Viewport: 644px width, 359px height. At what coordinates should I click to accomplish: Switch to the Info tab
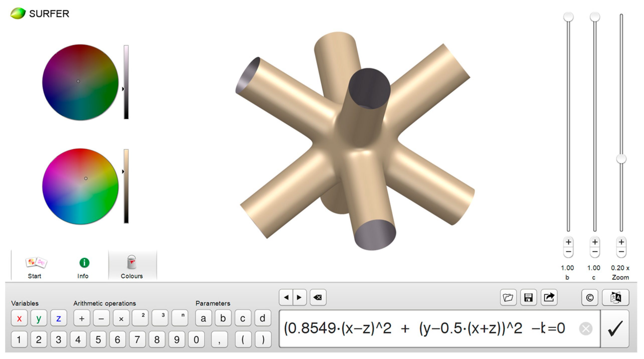[83, 267]
